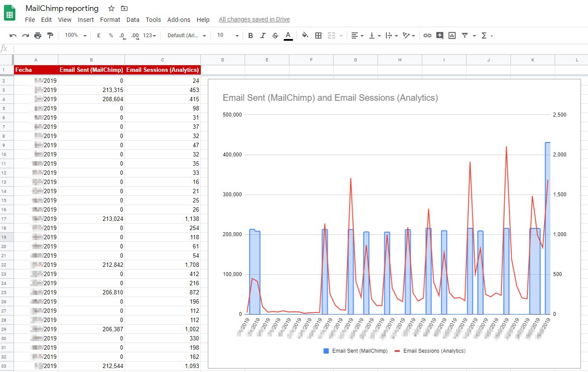
Task: Open the Data menu
Action: [x=133, y=20]
